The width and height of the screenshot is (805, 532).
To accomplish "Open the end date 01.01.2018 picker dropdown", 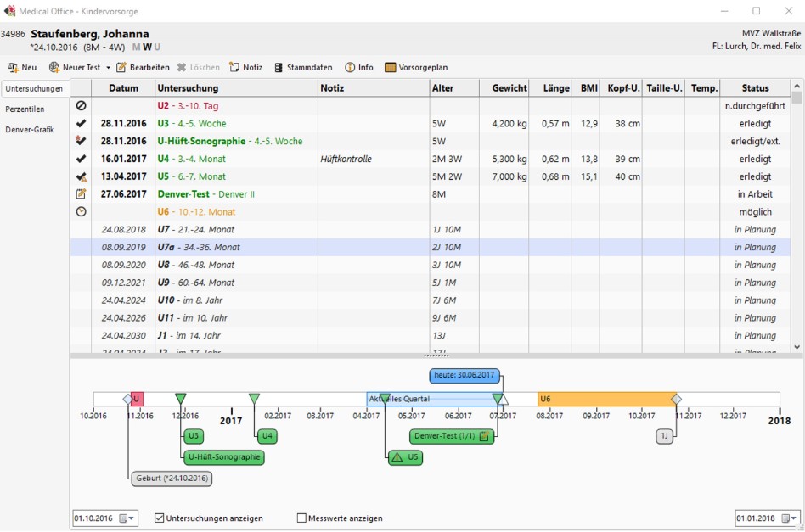I will (x=789, y=518).
